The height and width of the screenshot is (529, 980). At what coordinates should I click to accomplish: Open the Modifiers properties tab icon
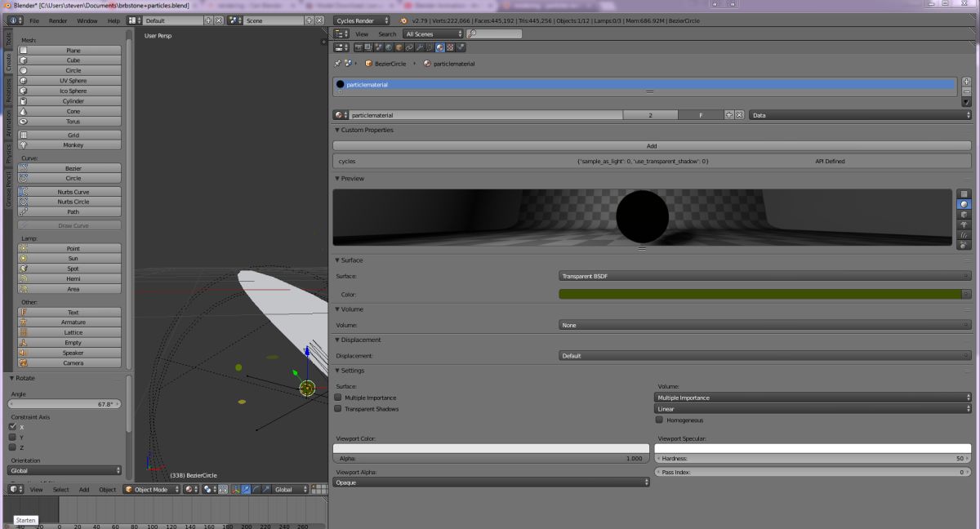pyautogui.click(x=420, y=47)
